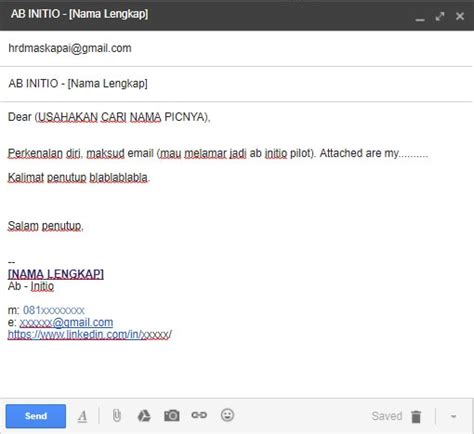Click the 'Saved' draft status text
This screenshot has width=474, height=434.
click(387, 416)
